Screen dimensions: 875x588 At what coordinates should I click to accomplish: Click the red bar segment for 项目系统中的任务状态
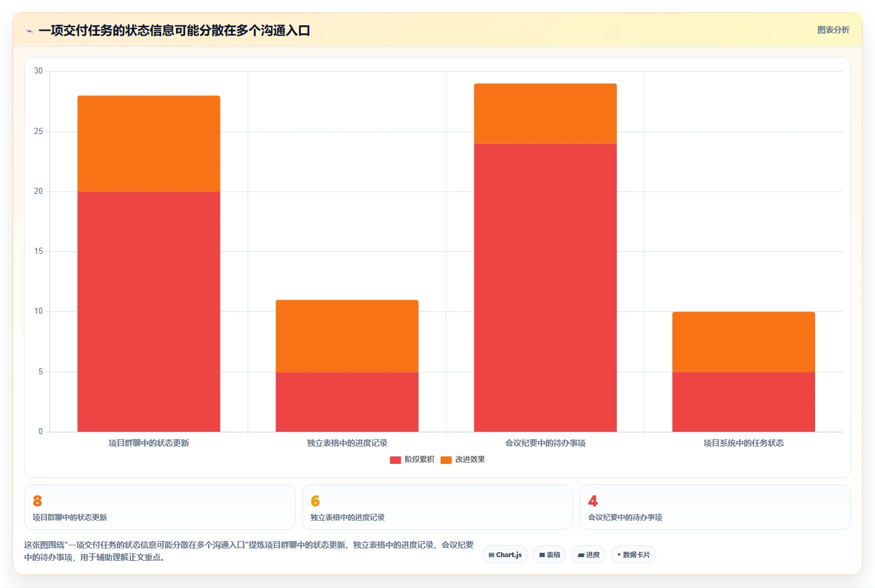743,402
